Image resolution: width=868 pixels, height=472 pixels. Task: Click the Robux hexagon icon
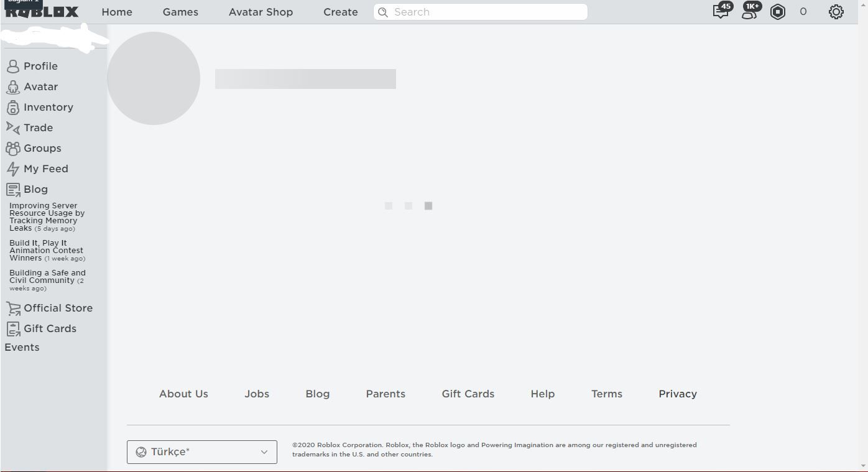[778, 12]
